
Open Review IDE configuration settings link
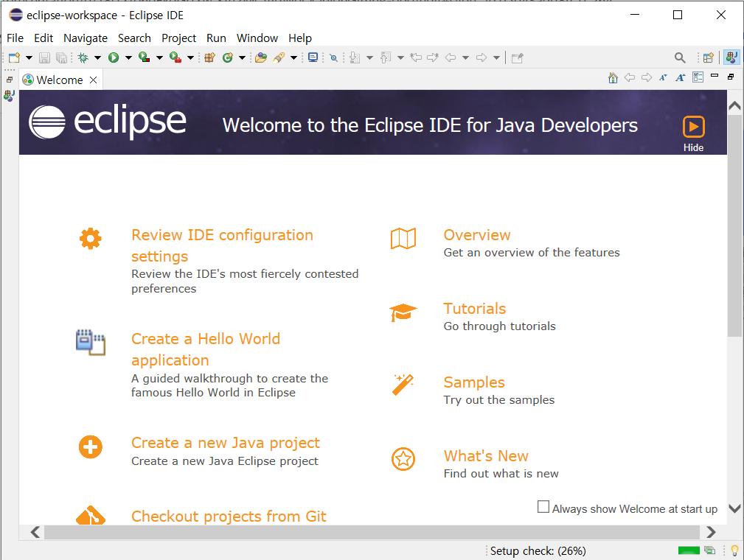click(222, 245)
